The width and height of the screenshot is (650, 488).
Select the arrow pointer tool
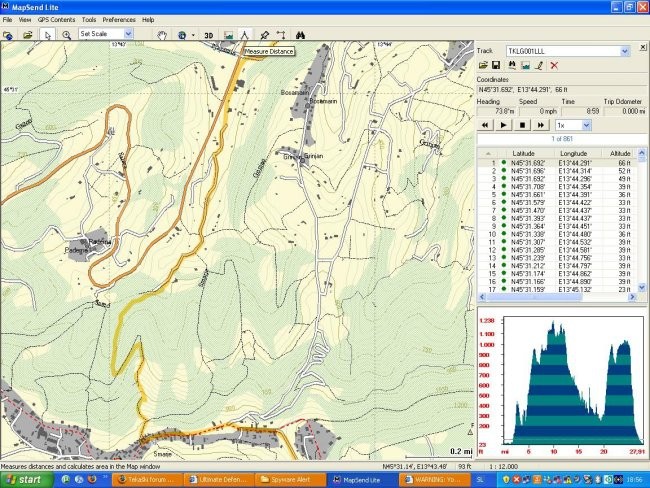47,35
